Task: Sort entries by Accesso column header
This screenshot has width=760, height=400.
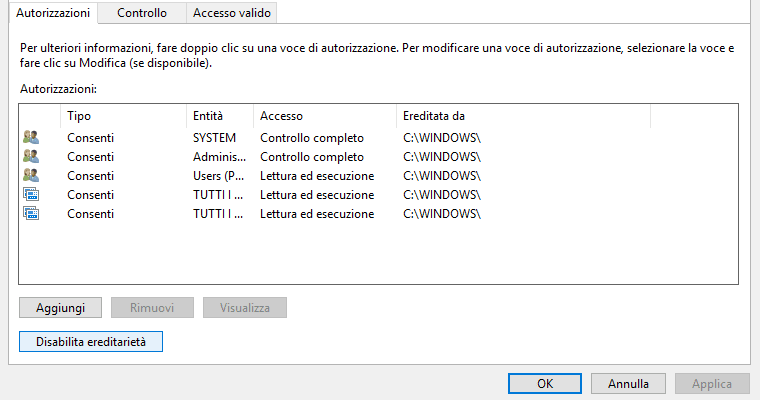Action: click(323, 116)
